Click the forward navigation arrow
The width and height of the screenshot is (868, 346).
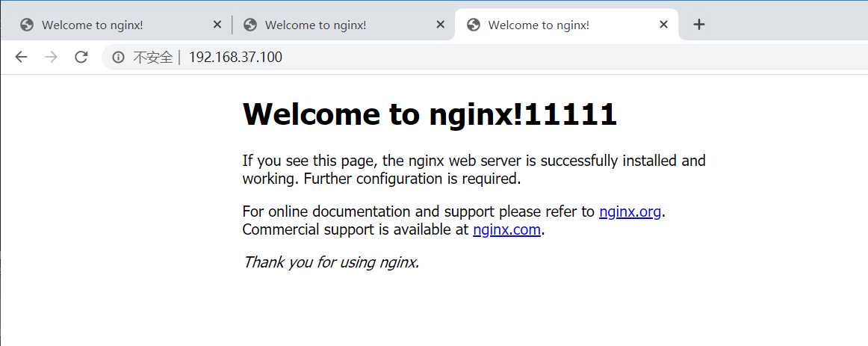pyautogui.click(x=51, y=57)
